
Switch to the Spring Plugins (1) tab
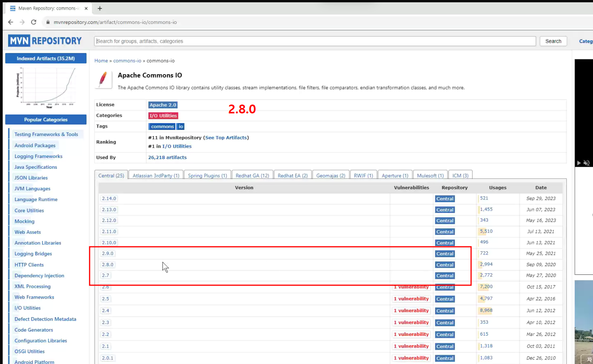tap(208, 175)
